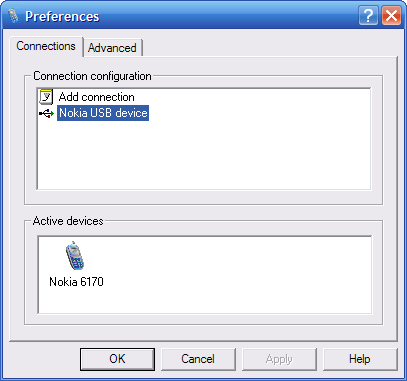The height and width of the screenshot is (381, 407).
Task: Click the Preferences title bar phone icon
Action: tap(13, 15)
